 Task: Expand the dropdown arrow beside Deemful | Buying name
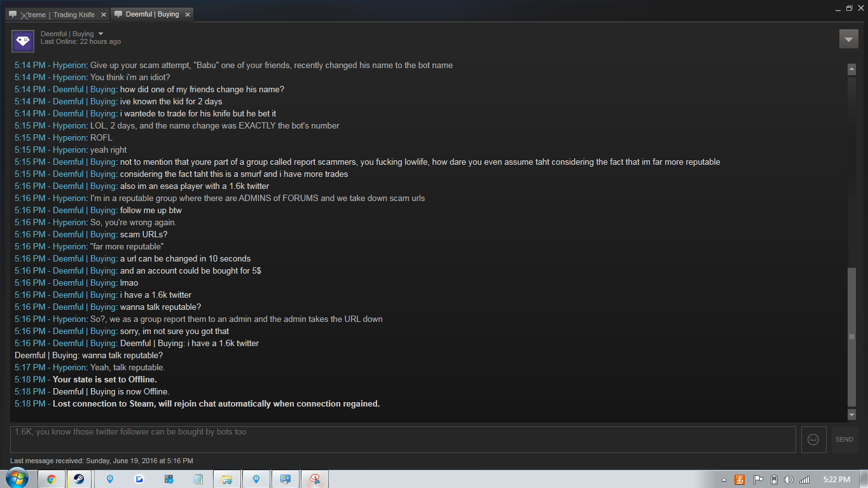tap(100, 34)
